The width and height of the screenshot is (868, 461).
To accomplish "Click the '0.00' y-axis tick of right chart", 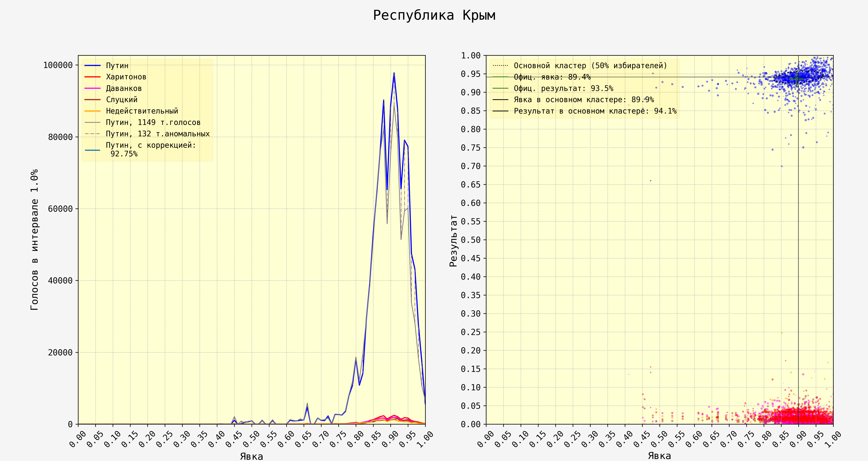I will [x=471, y=424].
